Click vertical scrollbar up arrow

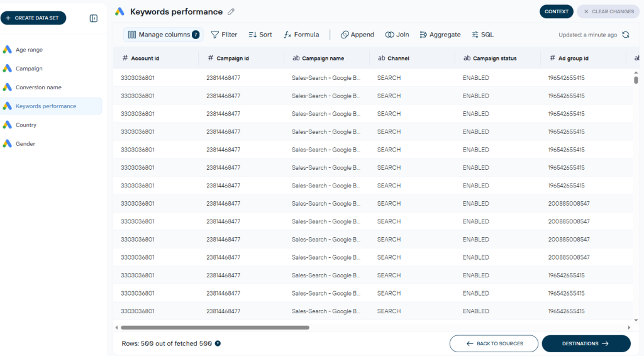tap(636, 72)
